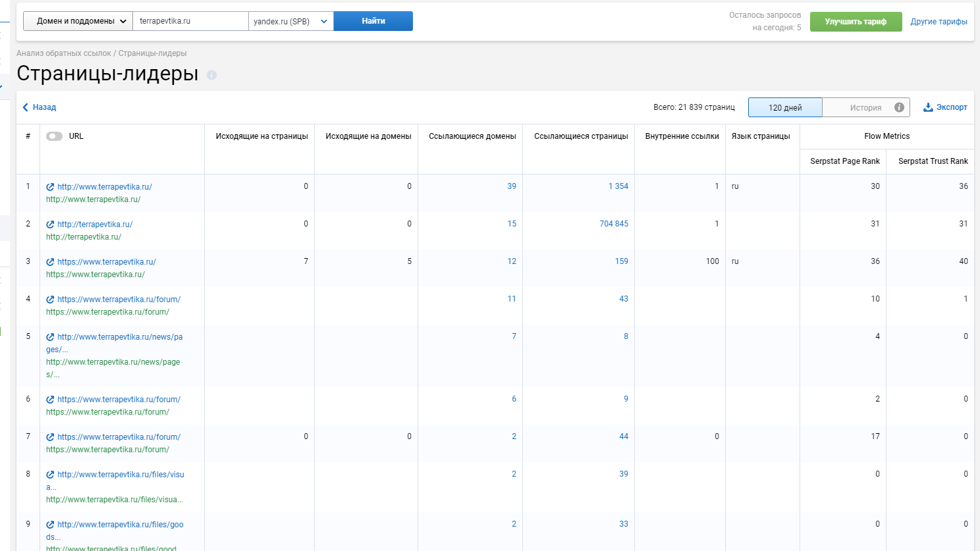Click the info icon in История tab
The image size is (980, 551).
(x=899, y=107)
